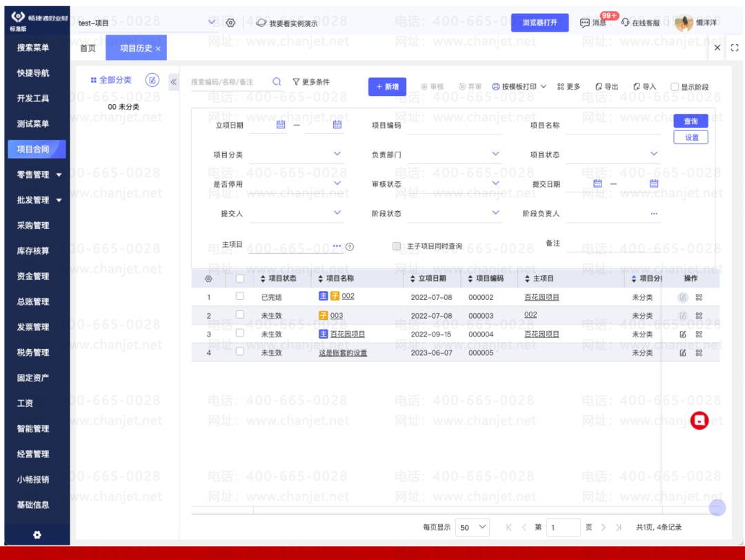
Task: Click edit icon for row 4
Action: [x=683, y=352]
